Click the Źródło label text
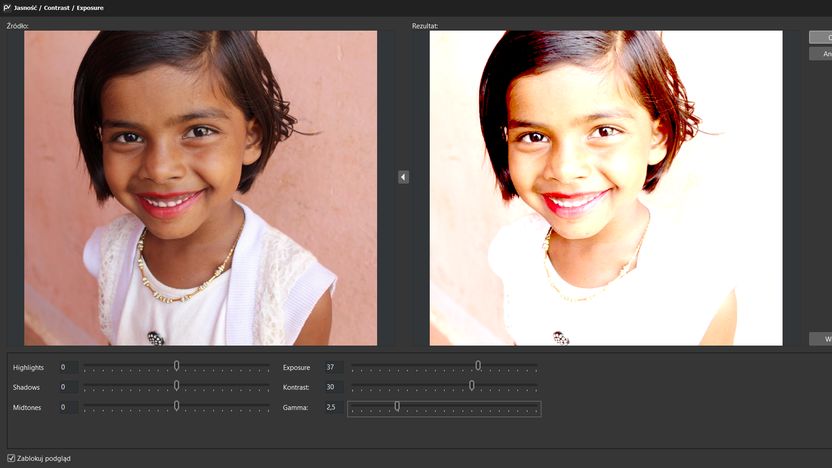832x468 pixels. point(18,25)
